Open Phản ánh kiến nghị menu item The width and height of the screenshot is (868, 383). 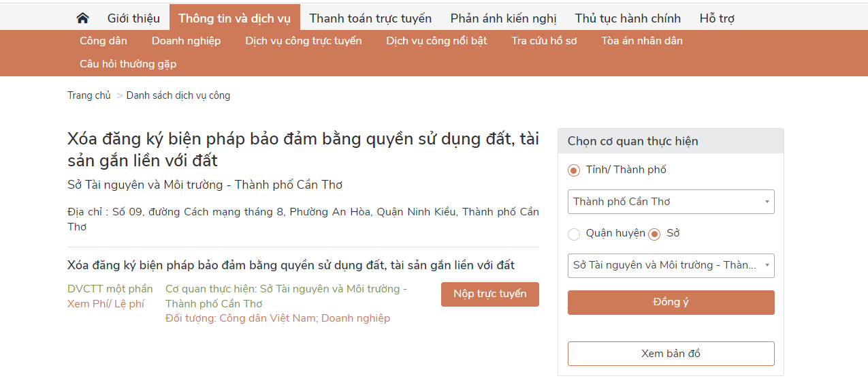503,18
